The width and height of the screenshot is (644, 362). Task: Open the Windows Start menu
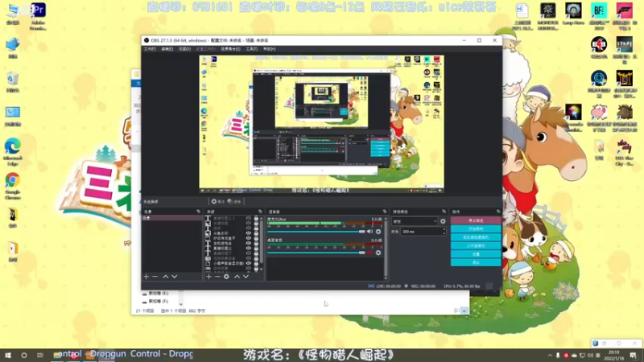[x=8, y=355]
